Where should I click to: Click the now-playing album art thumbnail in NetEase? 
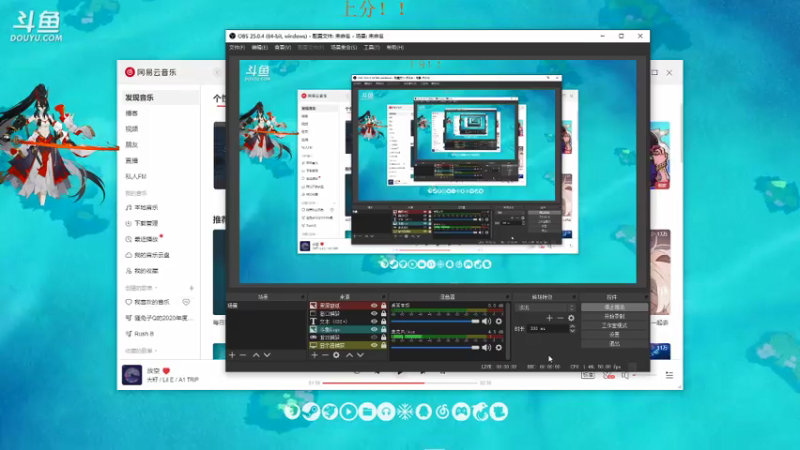pos(132,374)
